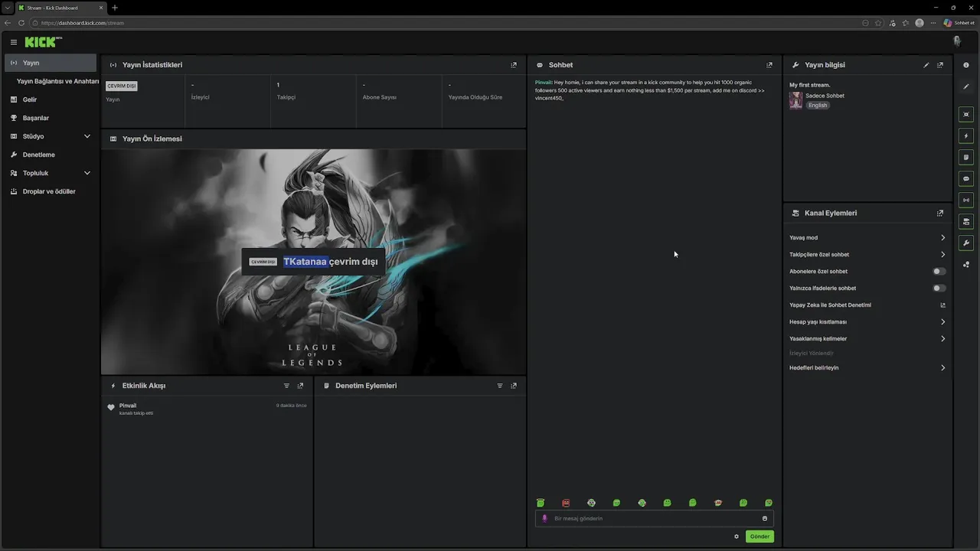The height and width of the screenshot is (551, 980).
Task: Open a new browser tab with plus
Action: pyautogui.click(x=115, y=8)
